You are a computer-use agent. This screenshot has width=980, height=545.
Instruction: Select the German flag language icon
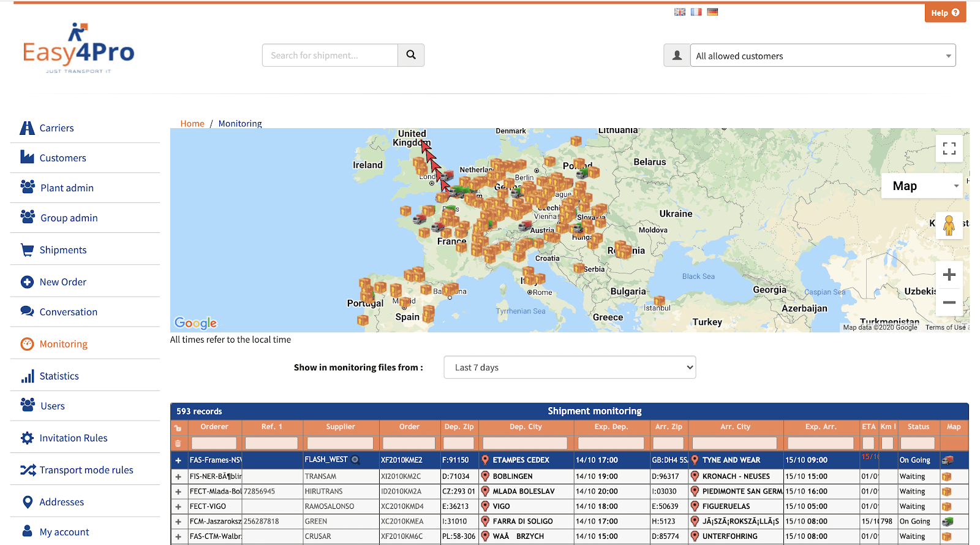pos(712,12)
